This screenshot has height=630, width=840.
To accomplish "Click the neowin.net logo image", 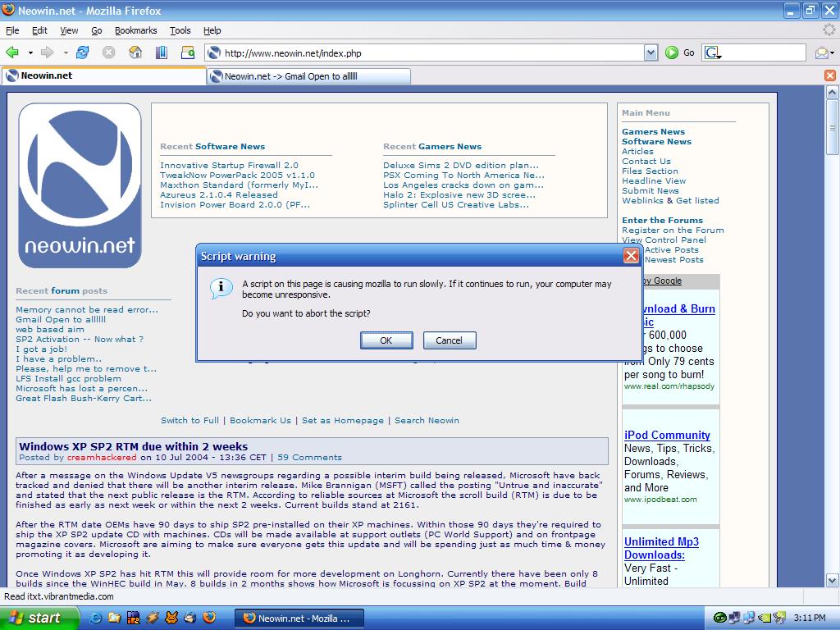I will click(x=80, y=185).
